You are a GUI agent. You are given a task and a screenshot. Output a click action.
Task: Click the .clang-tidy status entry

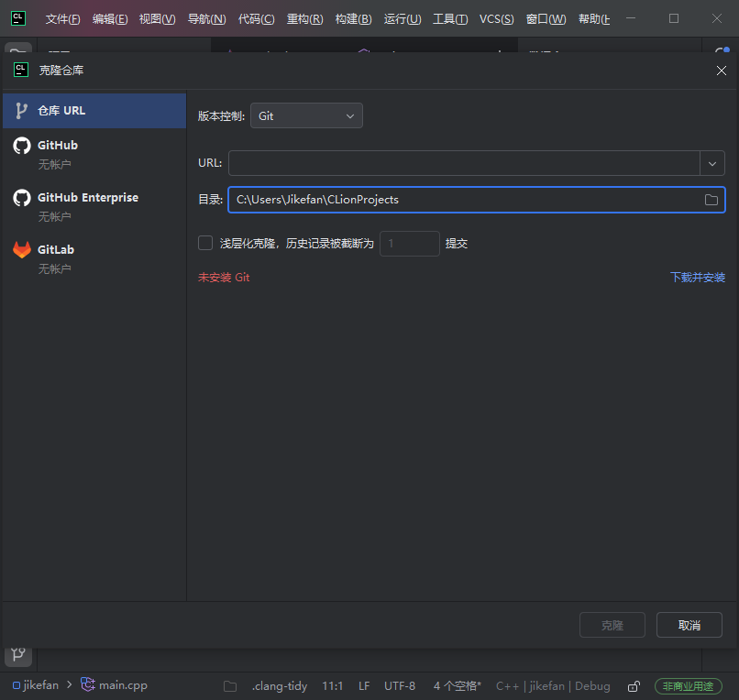(x=280, y=686)
